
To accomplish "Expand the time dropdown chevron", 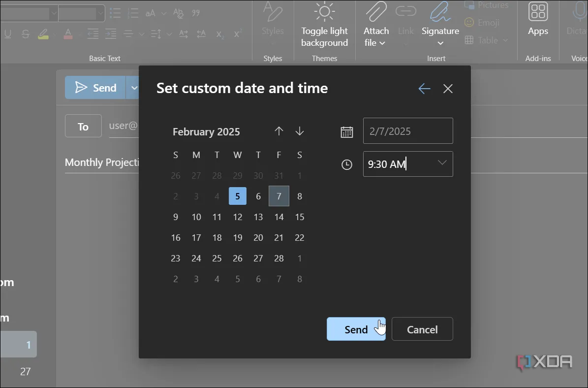I will (442, 163).
